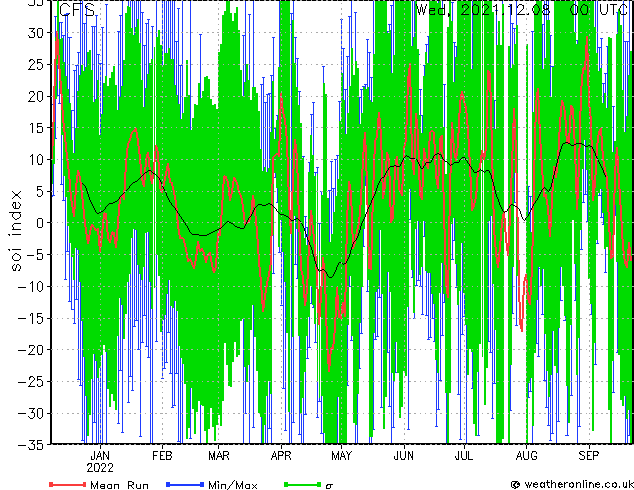Click the 15 y-axis tick label
Viewport: 634px width, 490px height.
(35, 128)
